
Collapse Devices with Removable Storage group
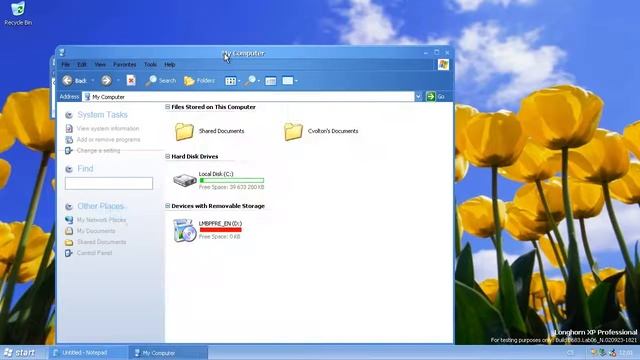click(x=167, y=206)
